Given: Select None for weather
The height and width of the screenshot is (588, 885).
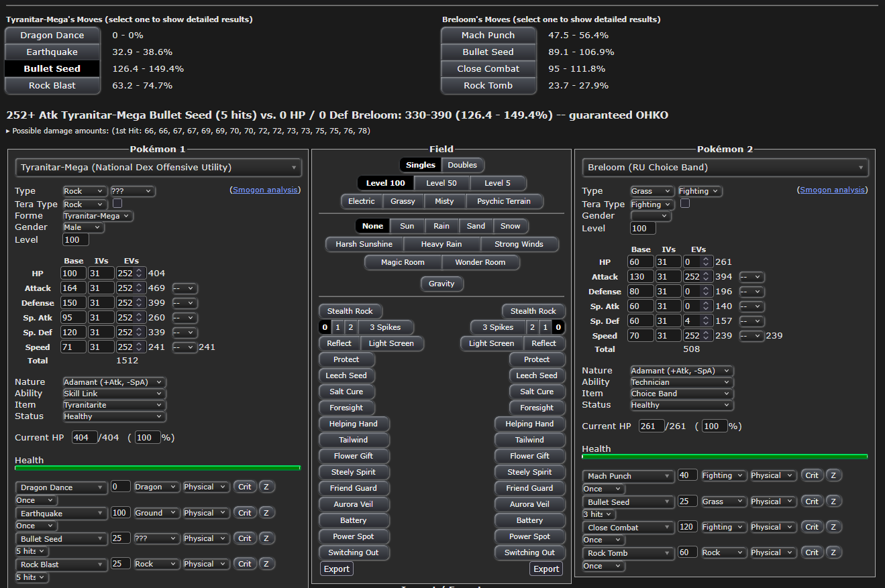Looking at the screenshot, I should pyautogui.click(x=372, y=226).
